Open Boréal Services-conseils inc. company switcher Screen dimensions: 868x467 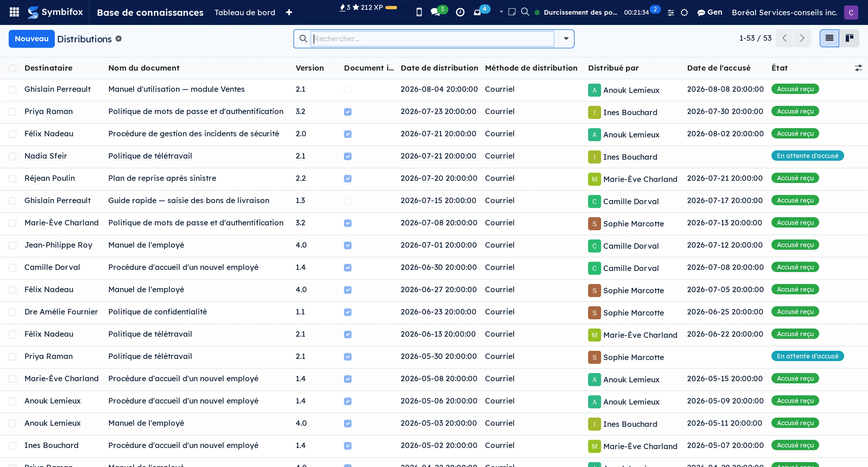pos(784,12)
